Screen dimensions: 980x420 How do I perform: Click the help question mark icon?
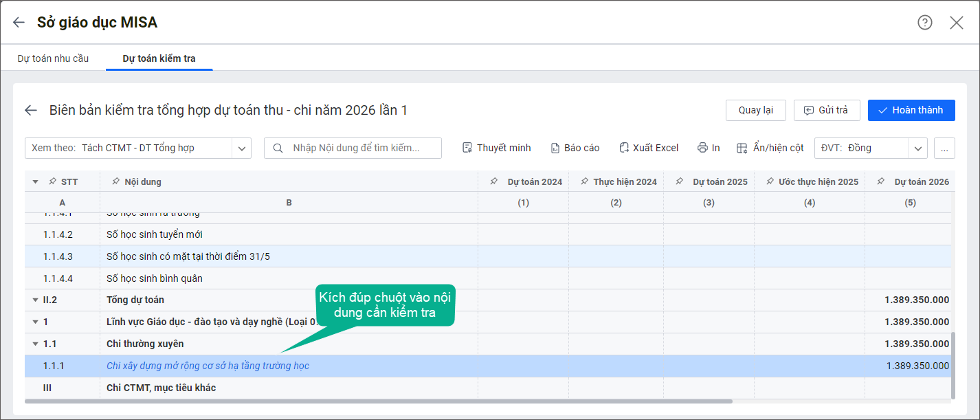pyautogui.click(x=924, y=23)
